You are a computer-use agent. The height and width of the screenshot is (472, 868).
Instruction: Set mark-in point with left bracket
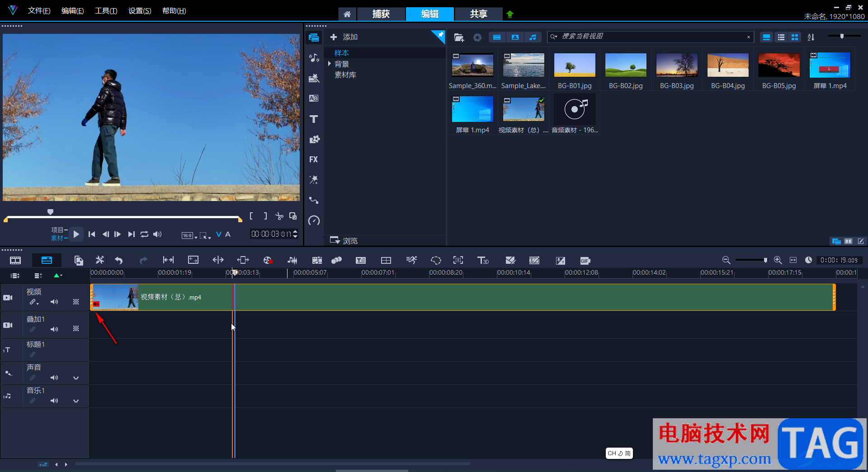[251, 216]
